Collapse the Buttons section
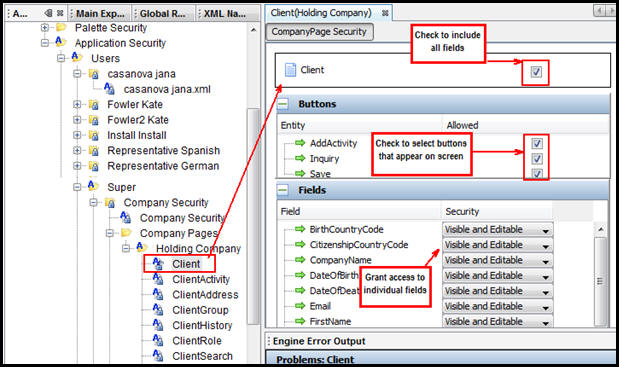 coord(283,104)
